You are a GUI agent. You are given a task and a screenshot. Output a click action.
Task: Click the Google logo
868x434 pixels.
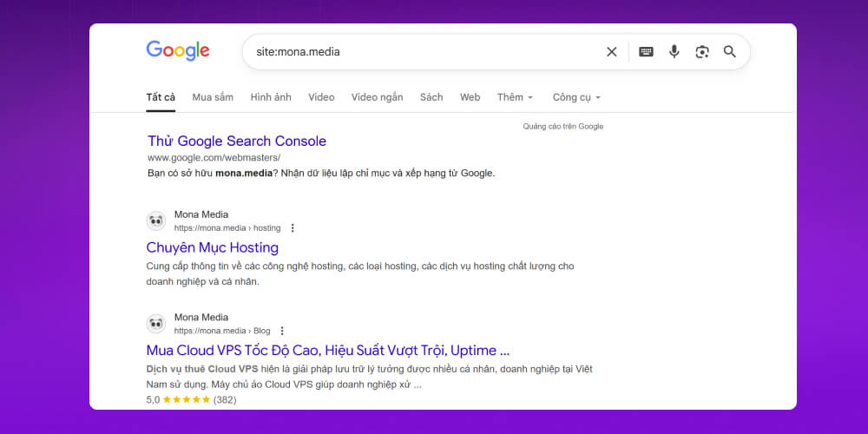(x=178, y=50)
